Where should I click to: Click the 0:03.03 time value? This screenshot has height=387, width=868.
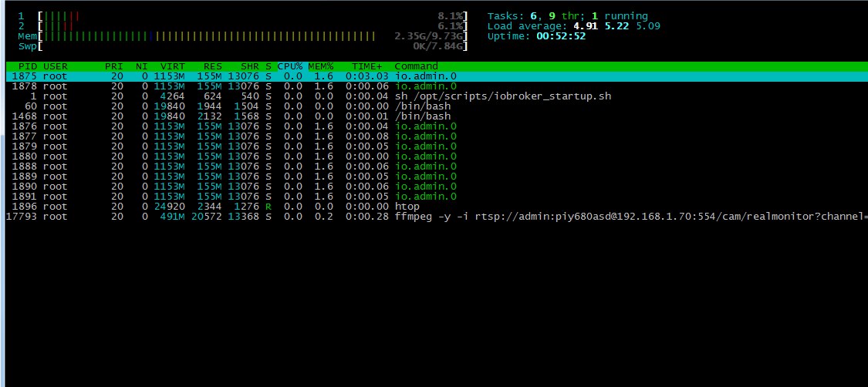[367, 76]
